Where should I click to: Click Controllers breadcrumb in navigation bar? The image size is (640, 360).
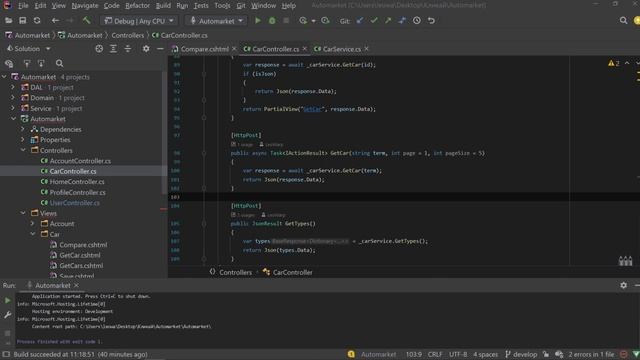tap(127, 36)
